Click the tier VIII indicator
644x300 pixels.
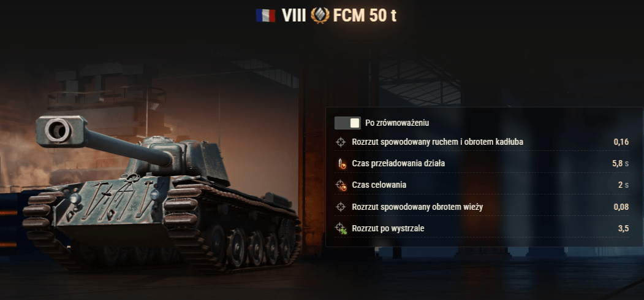click(x=294, y=15)
